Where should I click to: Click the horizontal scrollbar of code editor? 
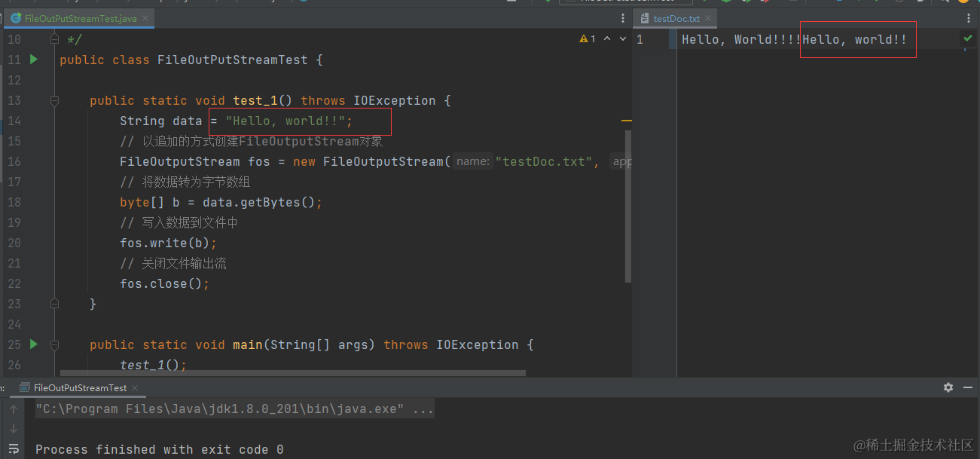pos(293,372)
